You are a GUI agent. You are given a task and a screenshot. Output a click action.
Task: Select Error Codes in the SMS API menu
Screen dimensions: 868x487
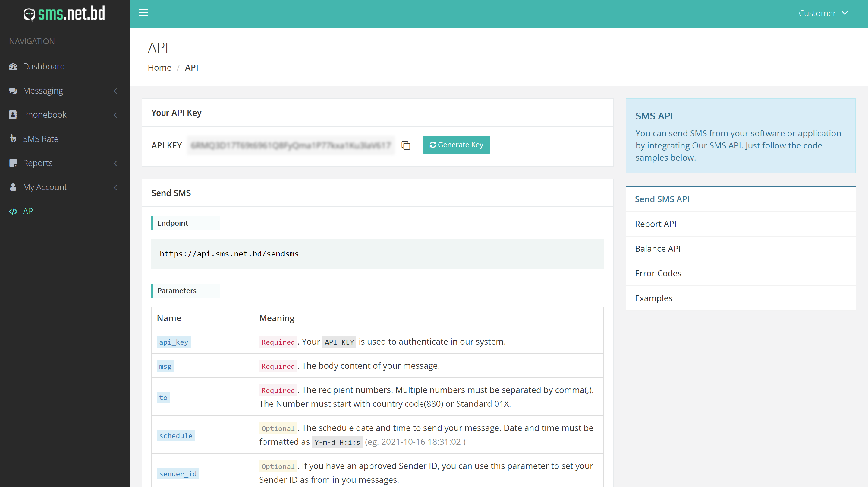pos(658,273)
